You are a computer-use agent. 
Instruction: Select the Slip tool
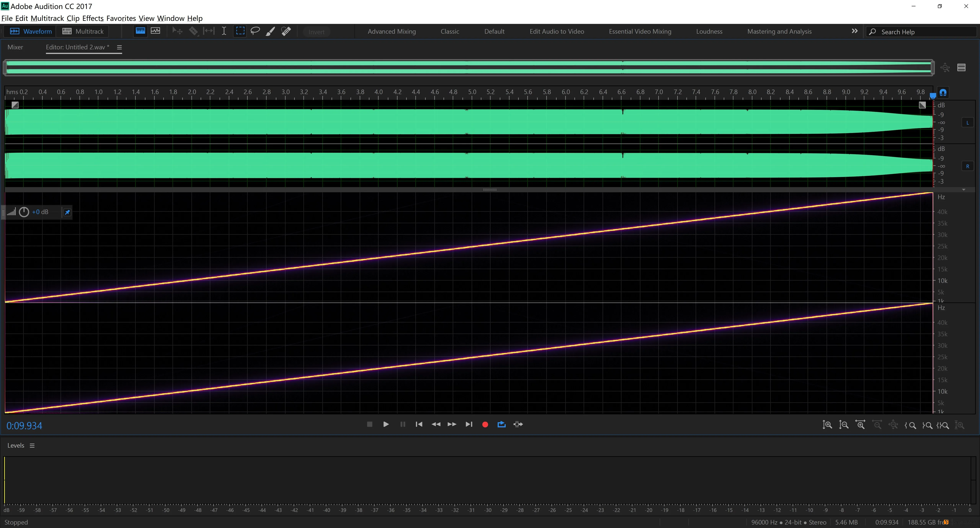point(209,31)
